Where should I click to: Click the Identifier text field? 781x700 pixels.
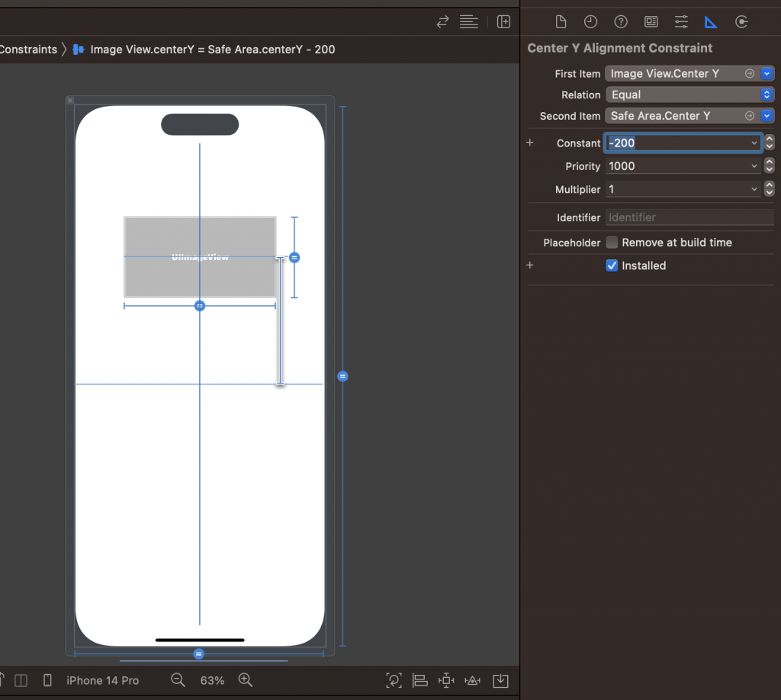coord(689,217)
